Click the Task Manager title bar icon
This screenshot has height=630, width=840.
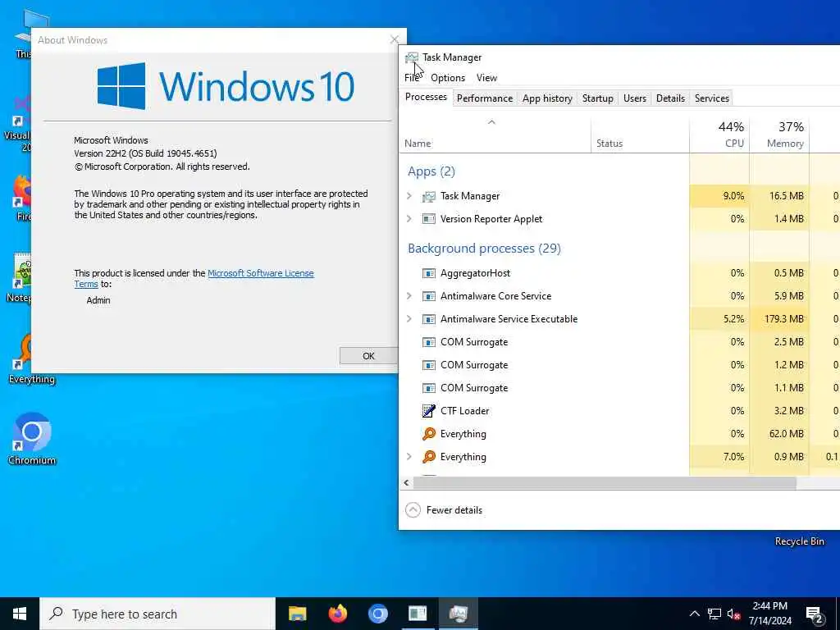click(412, 57)
